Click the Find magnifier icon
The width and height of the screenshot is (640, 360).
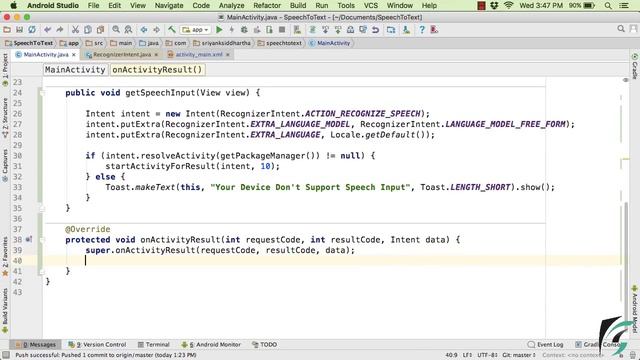click(116, 30)
